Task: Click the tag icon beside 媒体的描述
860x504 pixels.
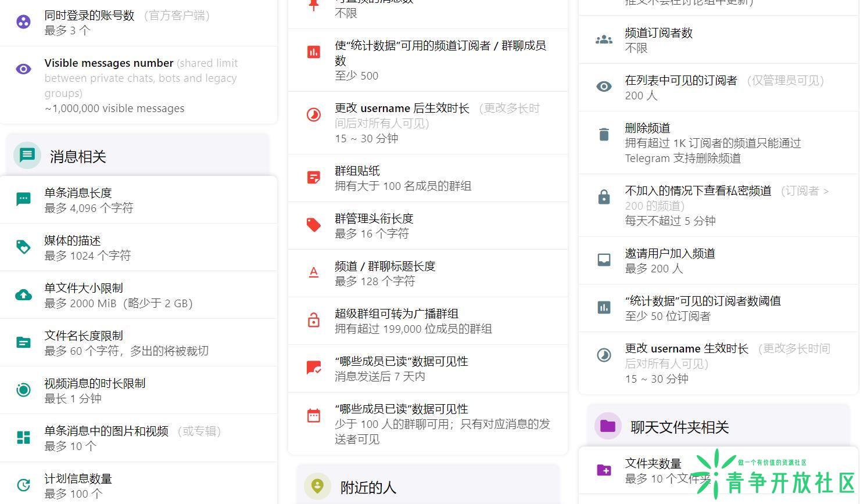Action: tap(23, 247)
